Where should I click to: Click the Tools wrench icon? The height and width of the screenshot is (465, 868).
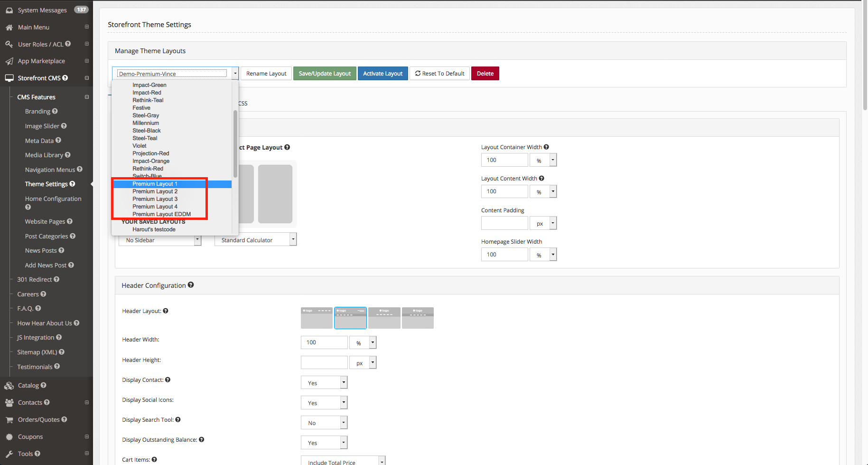(x=9, y=454)
